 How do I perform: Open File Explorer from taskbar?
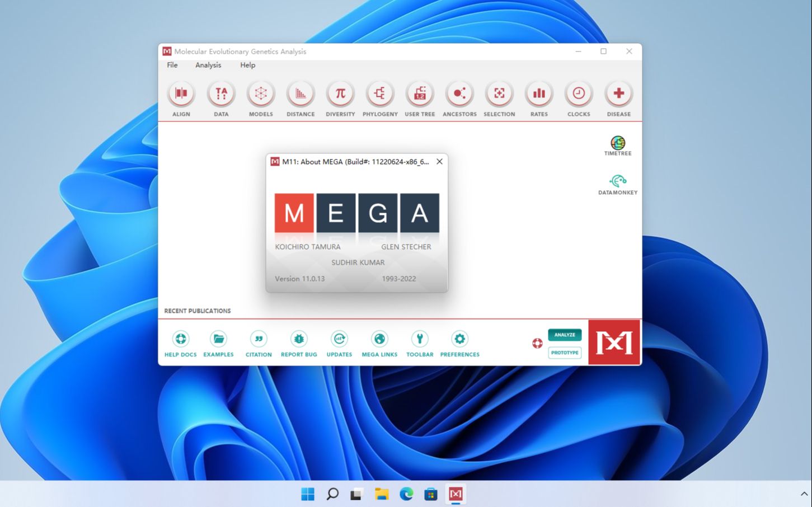[x=382, y=494]
